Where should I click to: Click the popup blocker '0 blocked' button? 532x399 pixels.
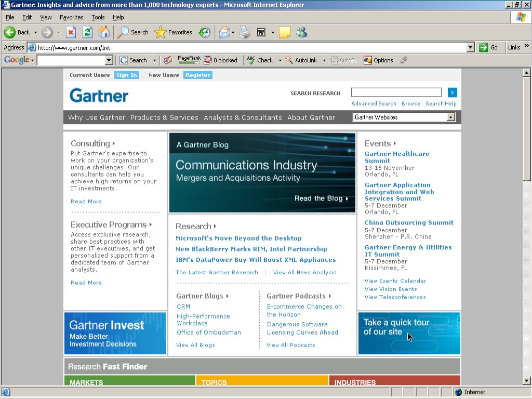point(221,60)
